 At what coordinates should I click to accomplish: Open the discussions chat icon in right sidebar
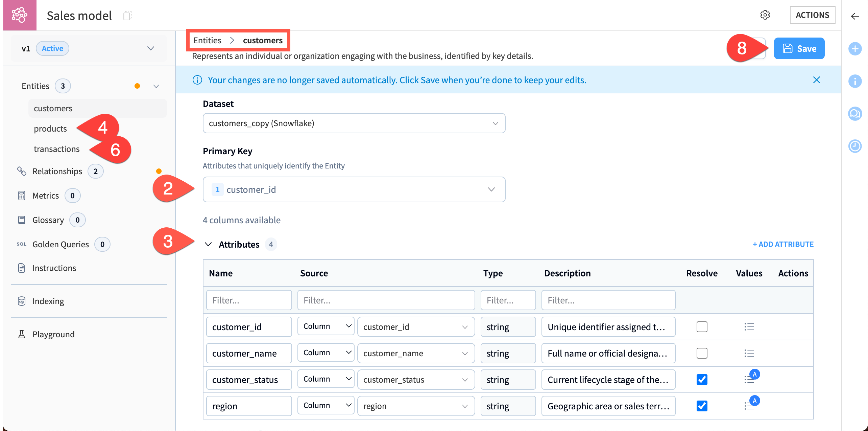click(x=855, y=114)
